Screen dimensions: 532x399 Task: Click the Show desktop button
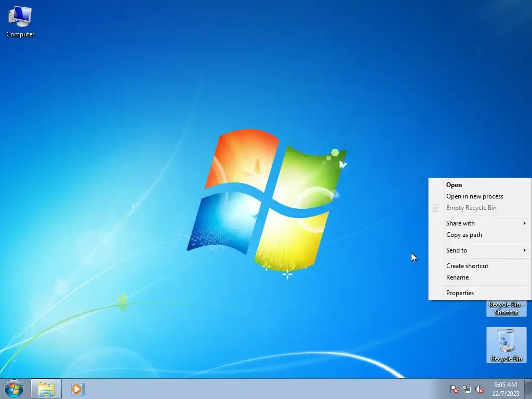coord(528,389)
